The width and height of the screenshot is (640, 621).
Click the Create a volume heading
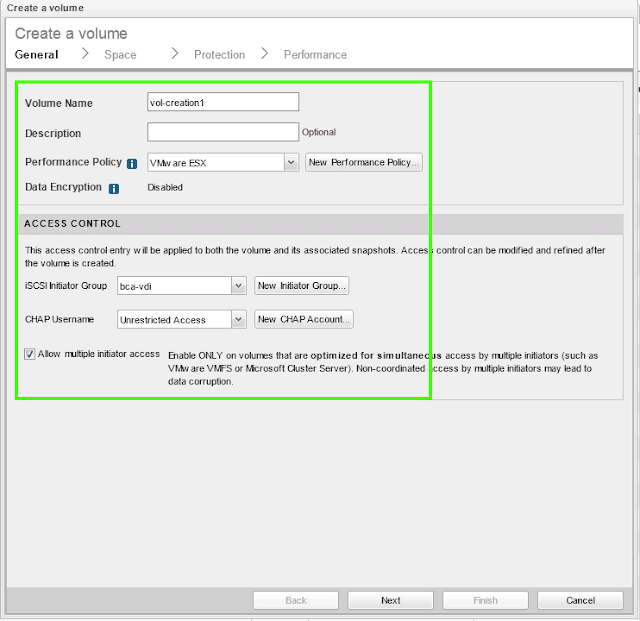pyautogui.click(x=71, y=33)
